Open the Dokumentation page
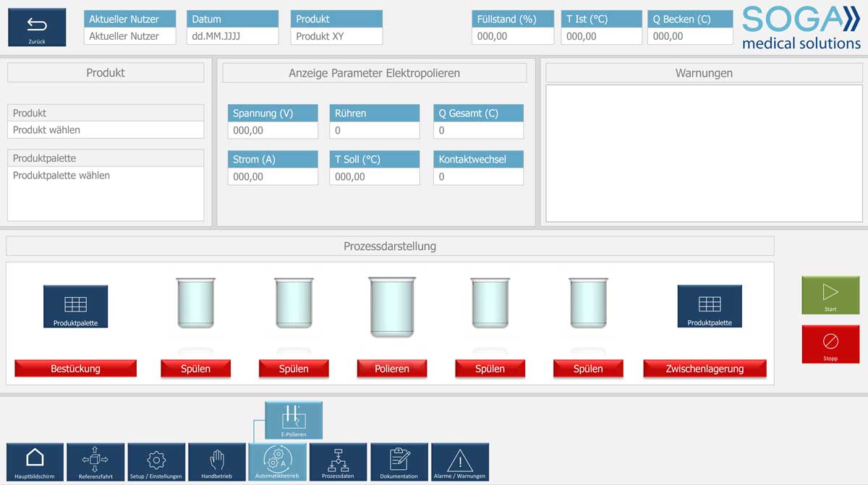This screenshot has height=485, width=868. (399, 461)
